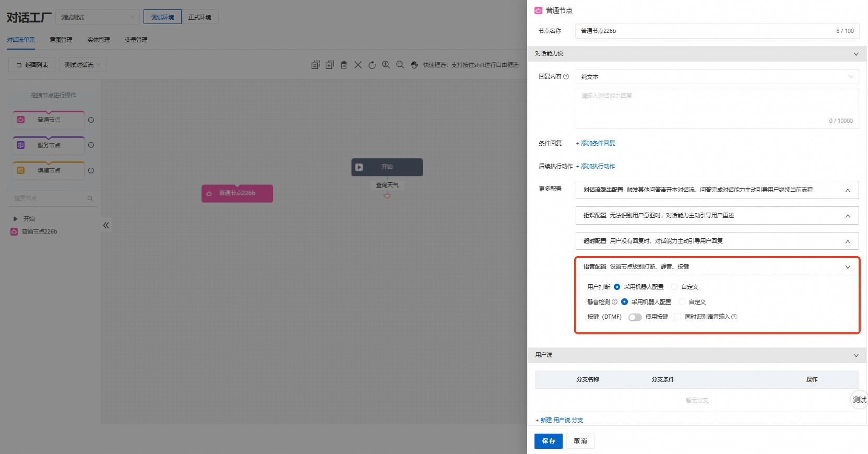Select the hand pan tool icon
The height and width of the screenshot is (454, 868).
tap(414, 65)
